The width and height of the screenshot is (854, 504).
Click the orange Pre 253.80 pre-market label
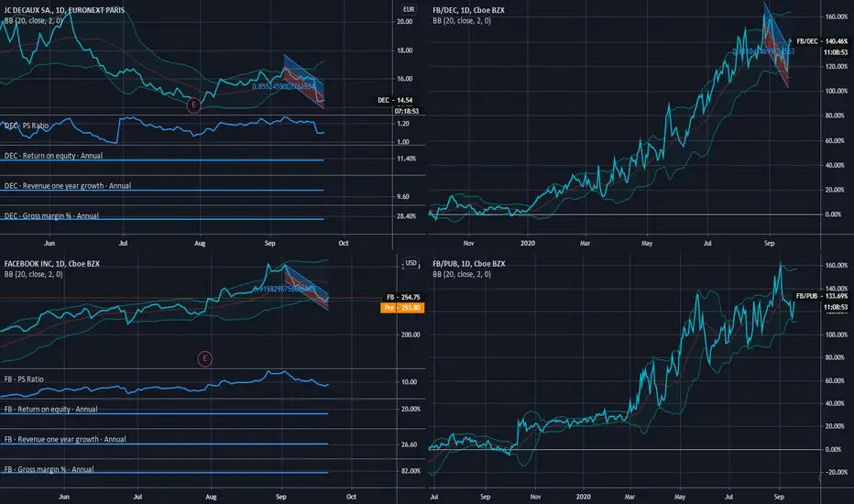[x=402, y=308]
